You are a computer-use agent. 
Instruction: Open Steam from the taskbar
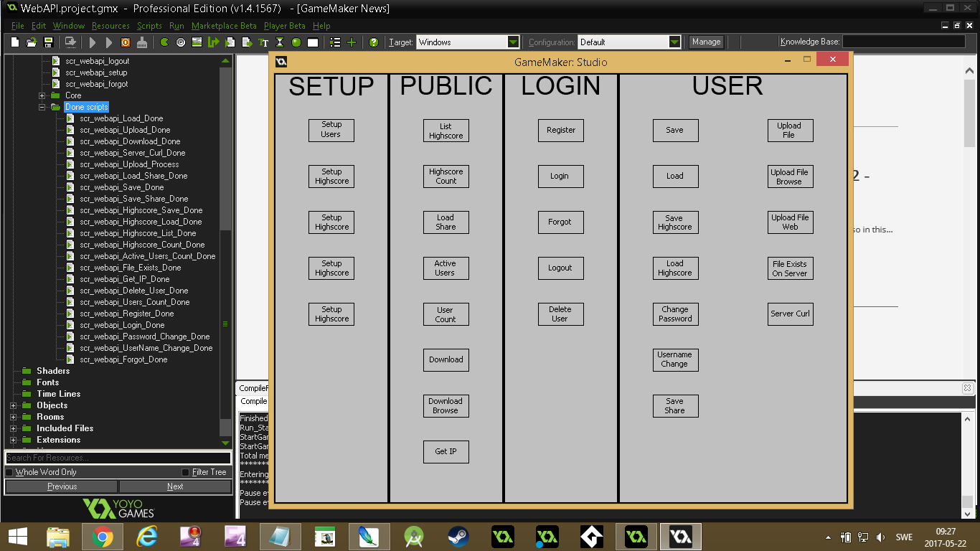point(458,536)
